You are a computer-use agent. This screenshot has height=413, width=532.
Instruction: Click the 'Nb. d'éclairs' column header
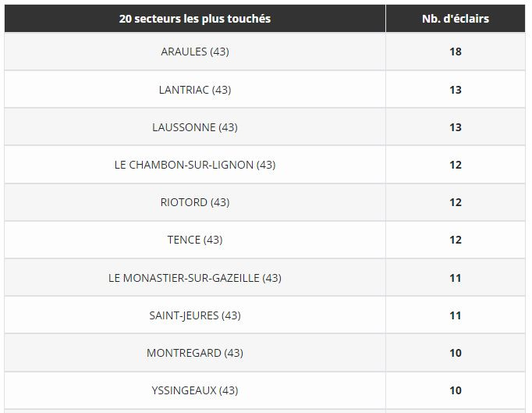pyautogui.click(x=456, y=19)
